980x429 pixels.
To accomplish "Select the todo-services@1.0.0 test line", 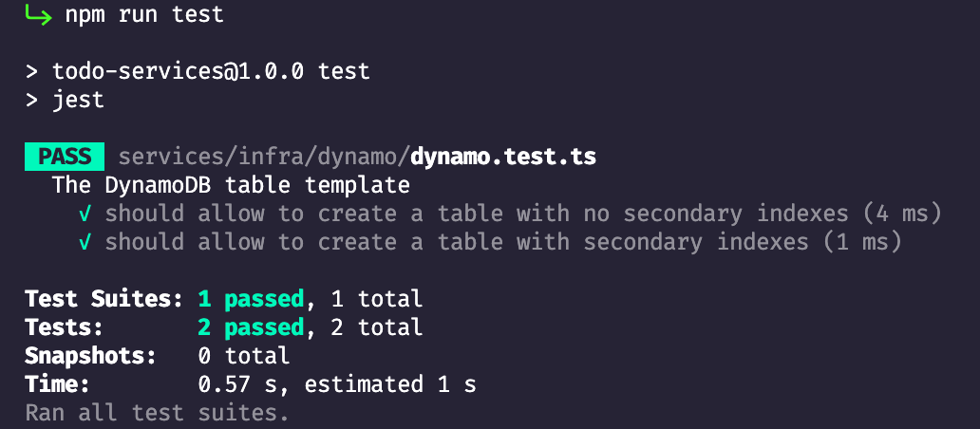I will point(211,71).
